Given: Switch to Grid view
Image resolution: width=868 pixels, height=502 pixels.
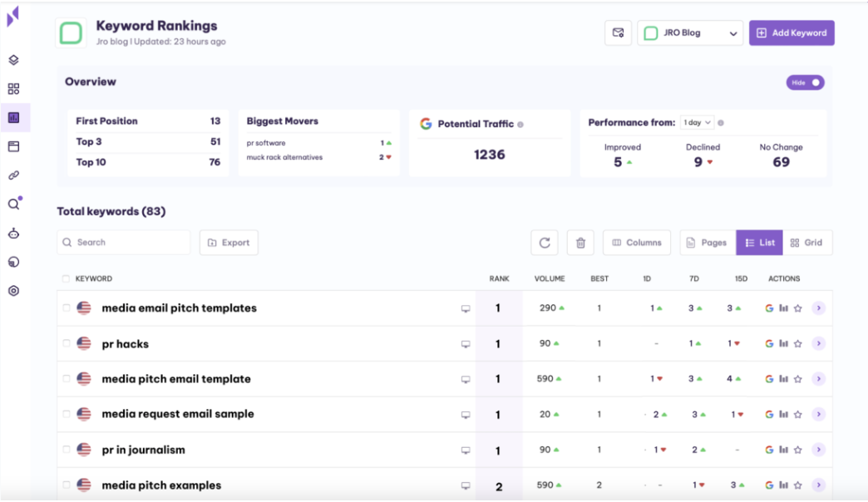Looking at the screenshot, I should (x=807, y=243).
